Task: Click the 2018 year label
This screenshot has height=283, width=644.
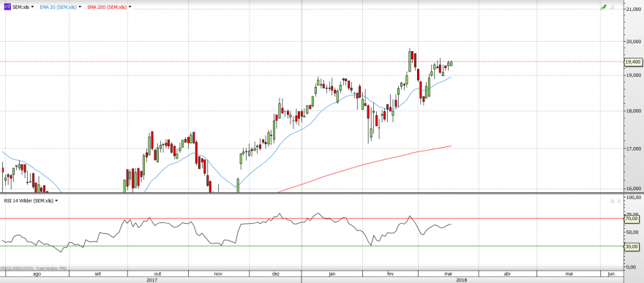Action: (x=461, y=280)
